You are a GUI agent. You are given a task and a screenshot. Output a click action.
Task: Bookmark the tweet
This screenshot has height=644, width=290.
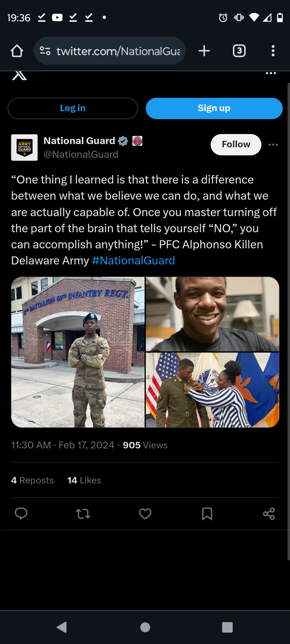coord(207,514)
